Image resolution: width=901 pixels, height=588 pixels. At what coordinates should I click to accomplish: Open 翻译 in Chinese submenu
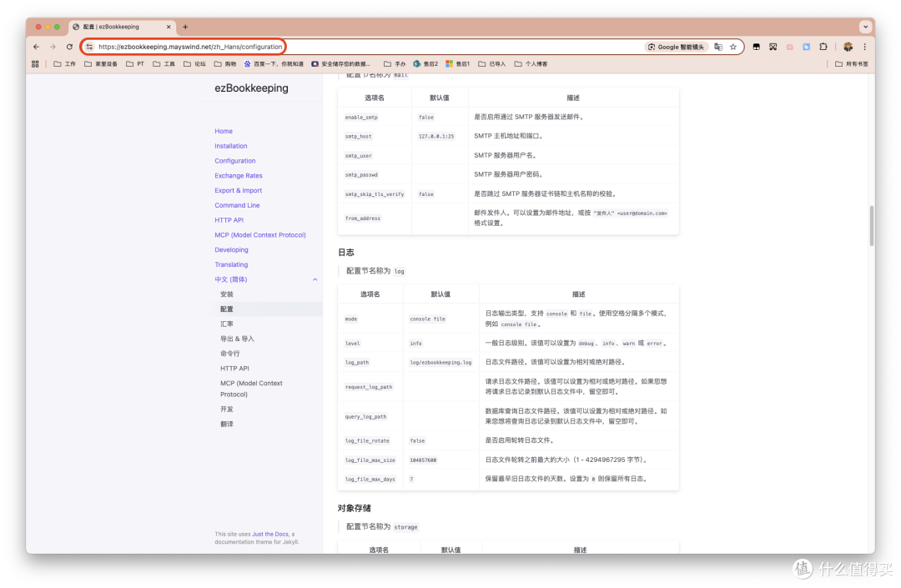227,425
